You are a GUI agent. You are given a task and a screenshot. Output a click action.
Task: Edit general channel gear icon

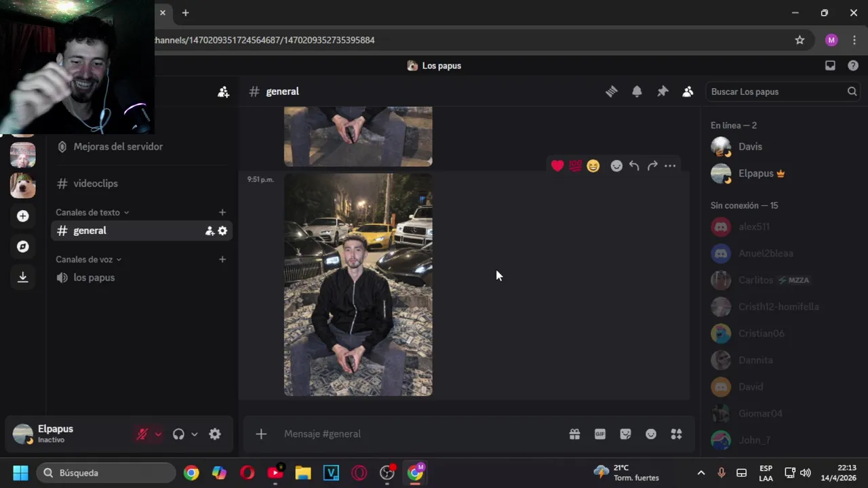click(222, 230)
